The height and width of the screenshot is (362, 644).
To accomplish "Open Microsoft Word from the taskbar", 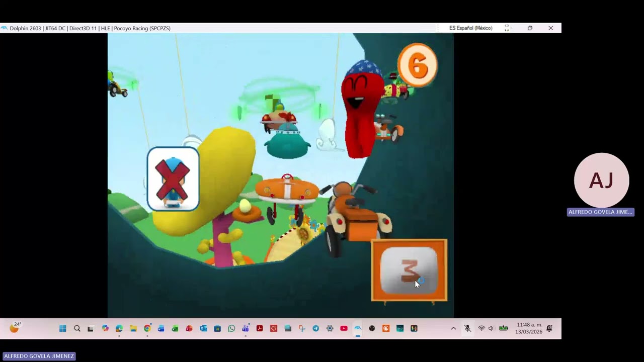I will (161, 328).
